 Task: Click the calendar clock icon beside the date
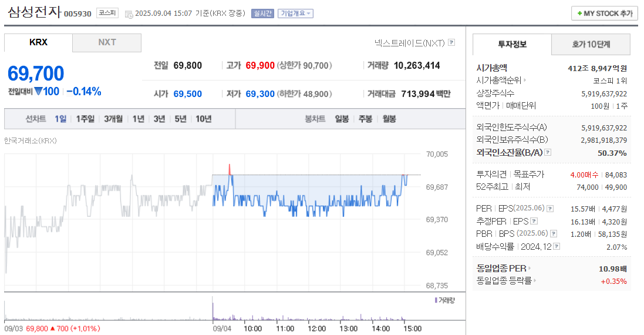[129, 14]
